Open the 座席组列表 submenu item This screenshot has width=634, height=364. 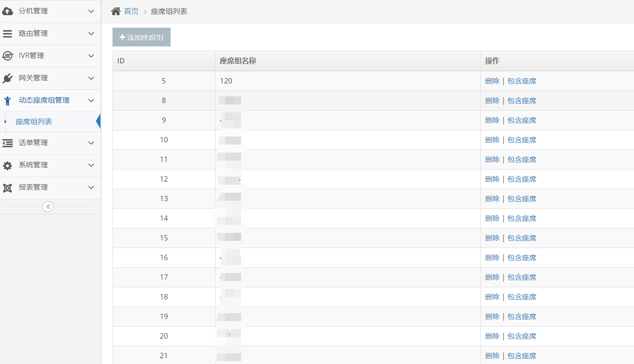pyautogui.click(x=34, y=122)
